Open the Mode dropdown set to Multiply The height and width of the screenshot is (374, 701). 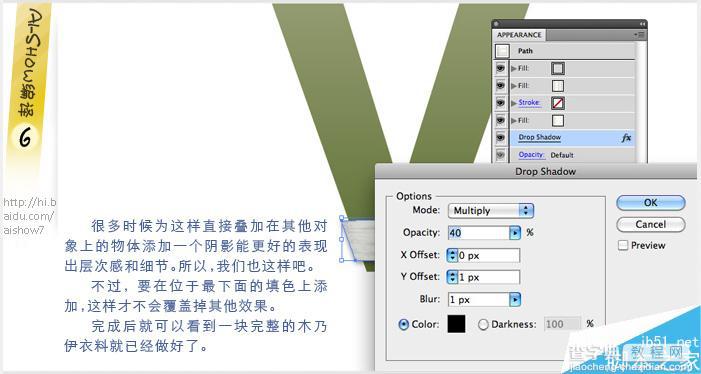click(x=491, y=211)
